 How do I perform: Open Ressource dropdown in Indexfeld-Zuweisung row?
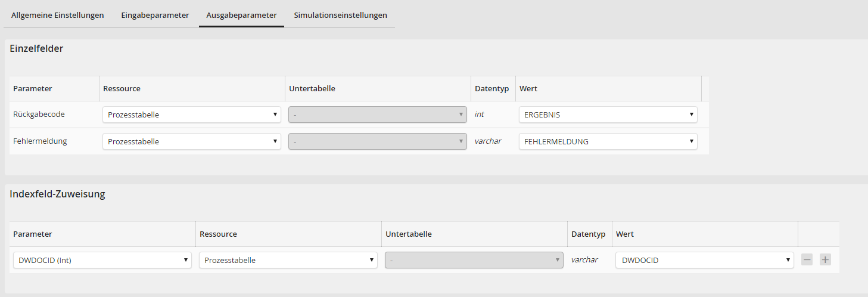coord(288,260)
